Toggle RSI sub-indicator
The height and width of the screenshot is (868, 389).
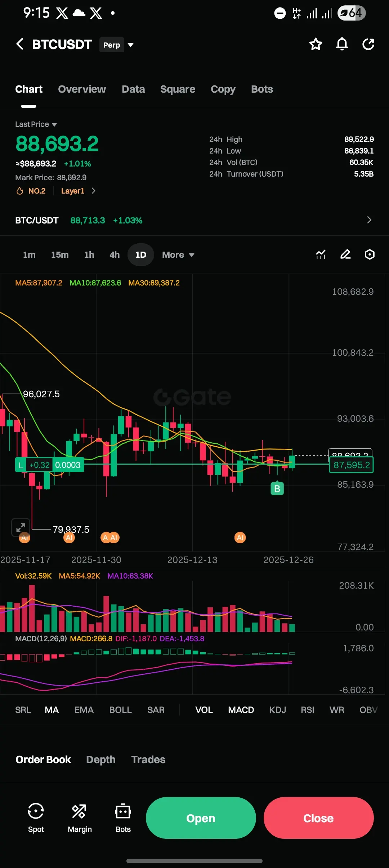(x=308, y=710)
